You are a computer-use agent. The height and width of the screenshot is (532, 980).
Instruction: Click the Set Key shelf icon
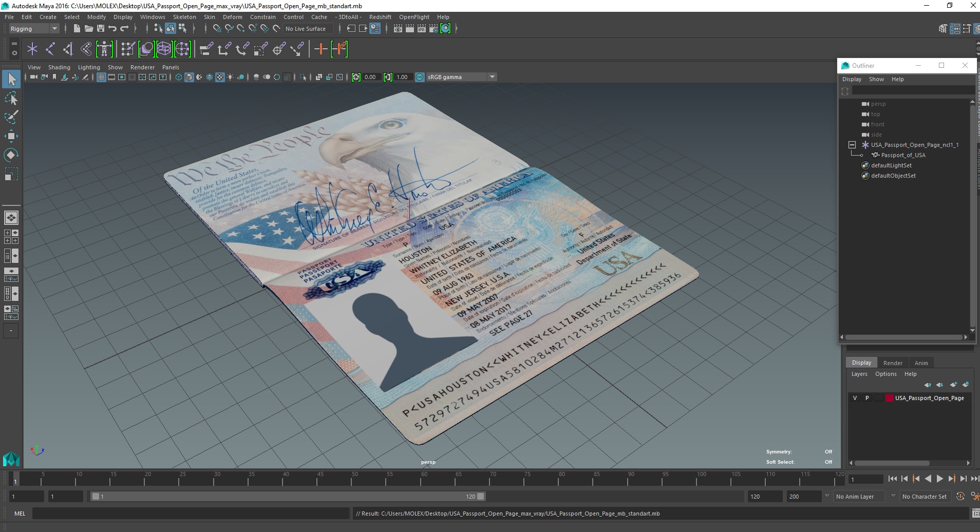pos(321,49)
